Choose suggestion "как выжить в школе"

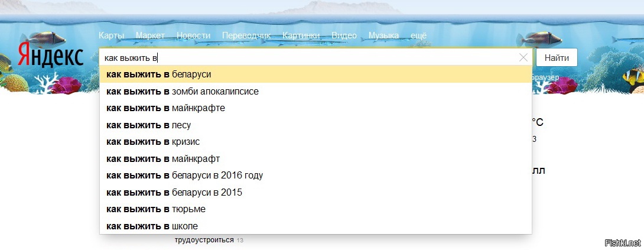point(152,226)
